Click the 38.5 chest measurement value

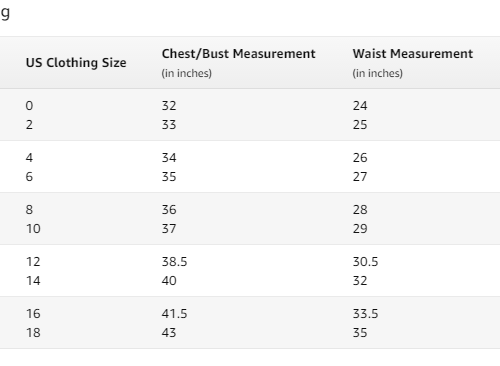pos(174,262)
